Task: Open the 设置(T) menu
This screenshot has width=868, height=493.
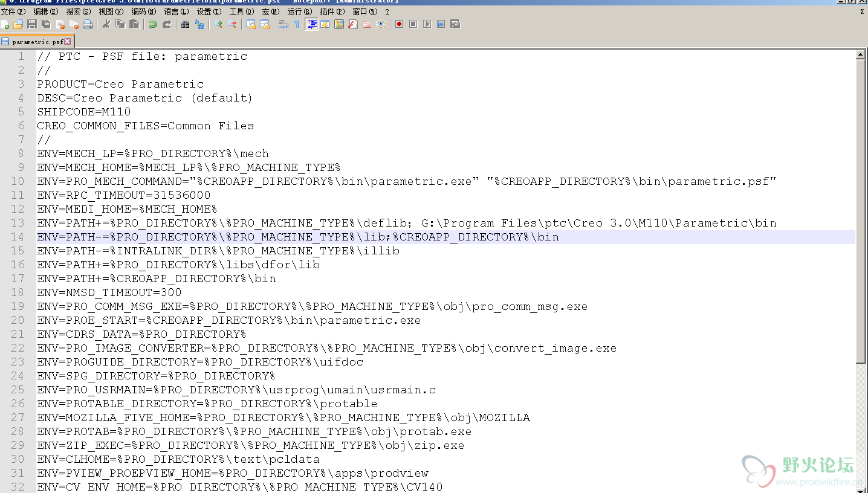Action: coord(209,11)
